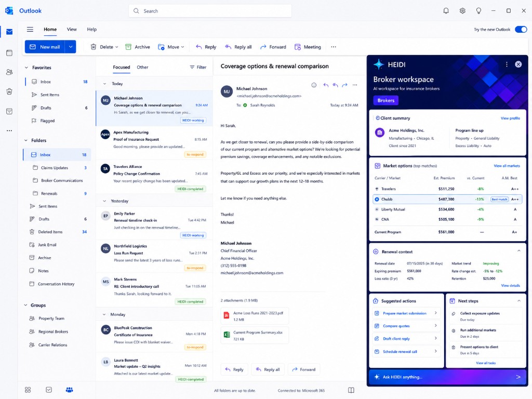Select the Focused inbox tab
Viewport: 532px width, 399px height.
click(x=122, y=67)
